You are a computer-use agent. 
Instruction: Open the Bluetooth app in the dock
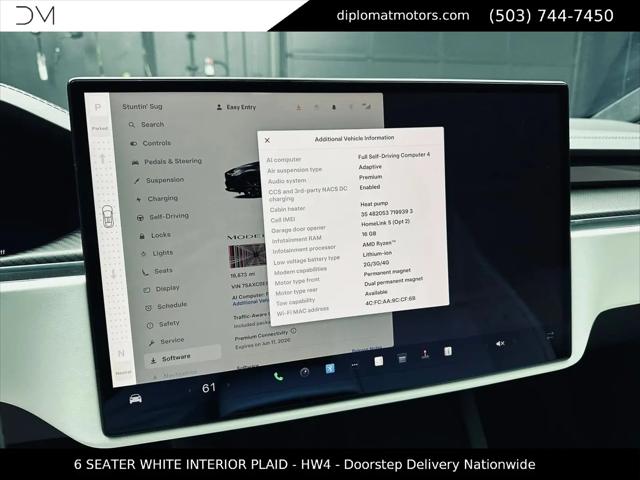pos(330,369)
